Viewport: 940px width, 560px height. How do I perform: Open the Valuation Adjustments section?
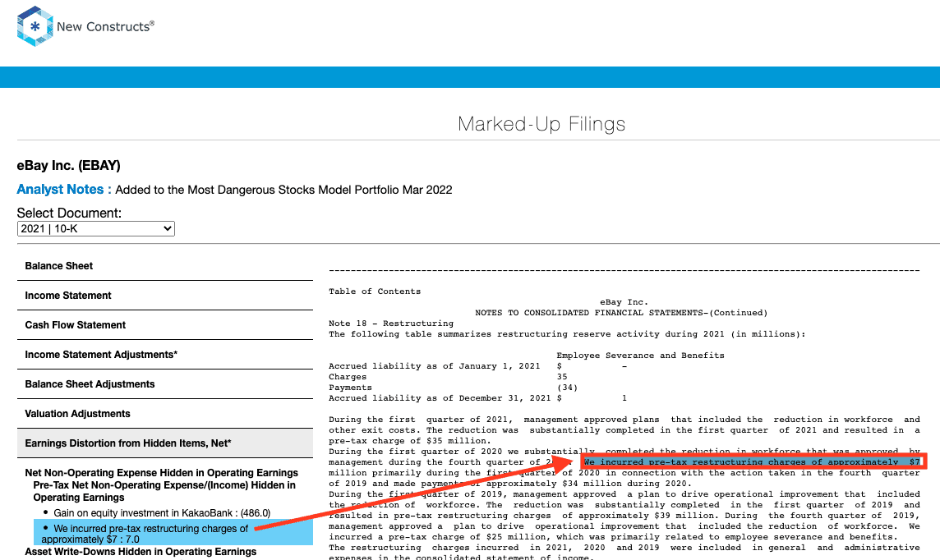pyautogui.click(x=165, y=413)
